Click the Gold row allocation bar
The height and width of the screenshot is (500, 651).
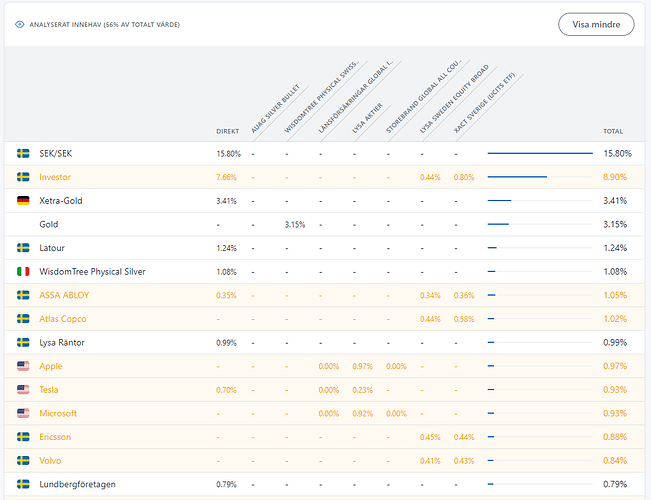click(540, 224)
